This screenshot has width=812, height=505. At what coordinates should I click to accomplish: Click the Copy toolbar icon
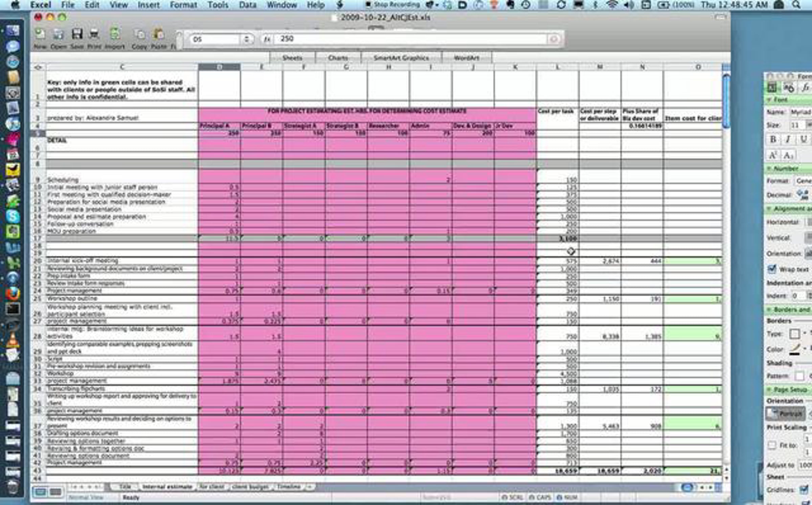[x=139, y=34]
